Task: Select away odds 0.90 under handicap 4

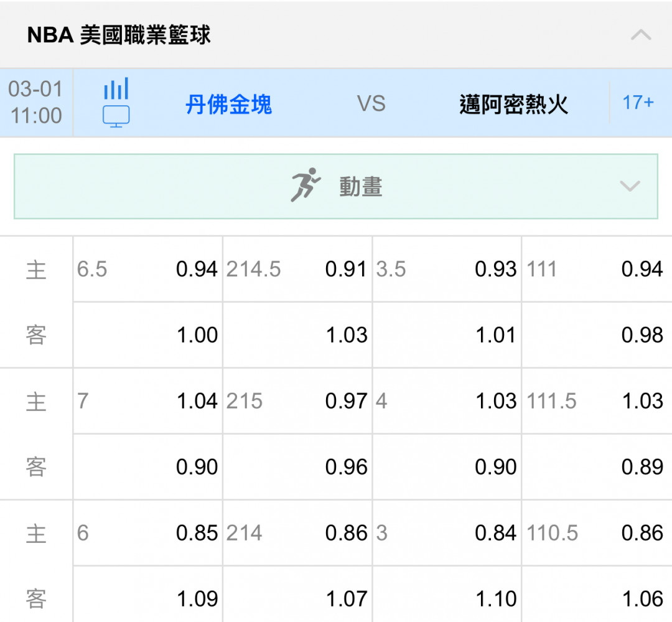Action: coord(447,467)
